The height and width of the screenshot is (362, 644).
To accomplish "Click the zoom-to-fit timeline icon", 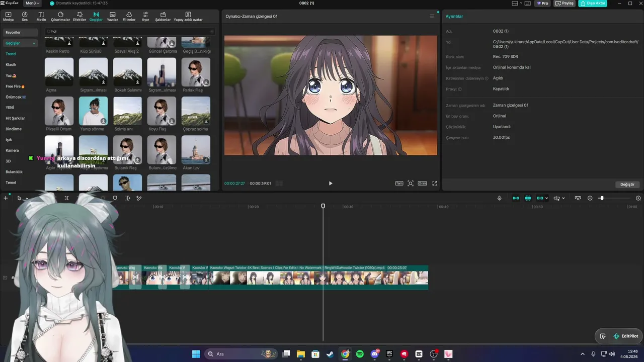I will tap(578, 198).
